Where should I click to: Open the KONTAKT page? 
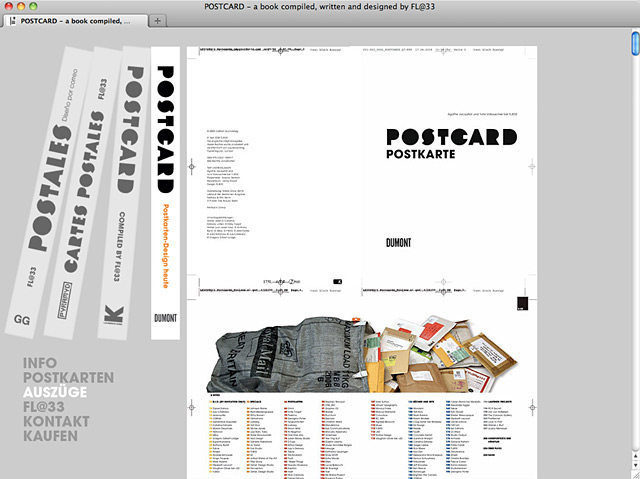coord(56,421)
